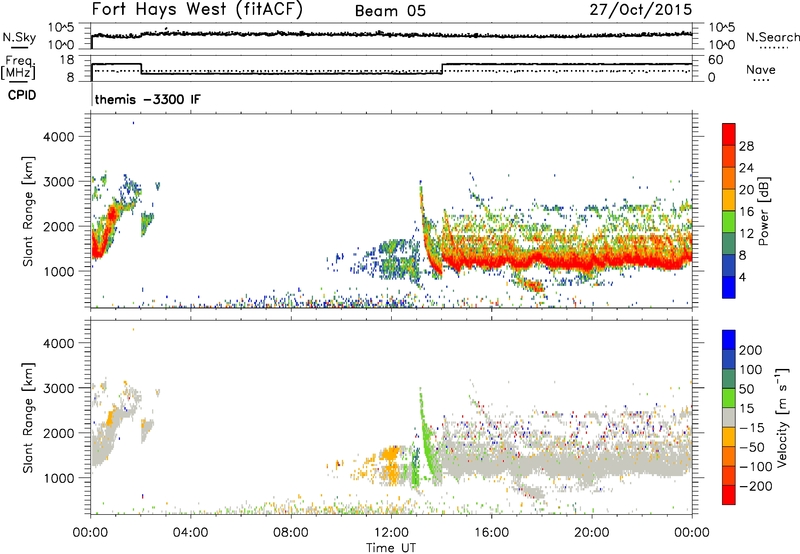Select '3000' on the velocity panel's range axis

pos(59,388)
